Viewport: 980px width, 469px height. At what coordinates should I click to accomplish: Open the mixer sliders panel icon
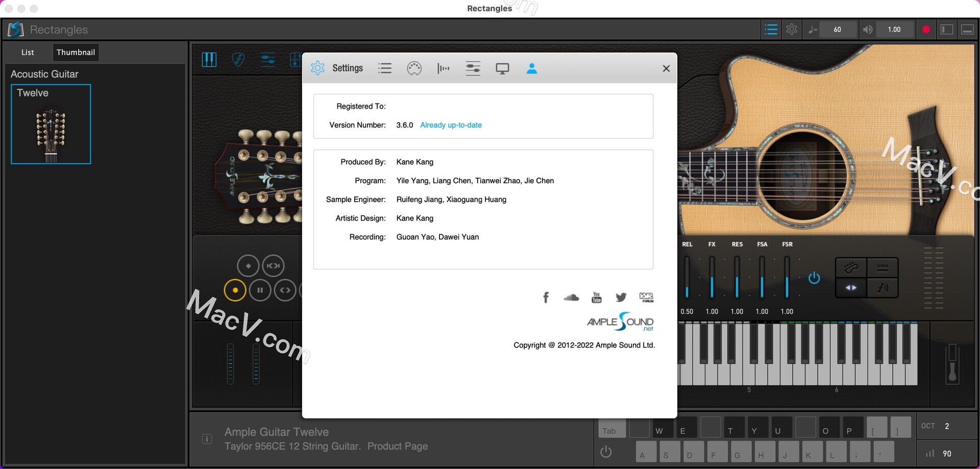(x=268, y=60)
